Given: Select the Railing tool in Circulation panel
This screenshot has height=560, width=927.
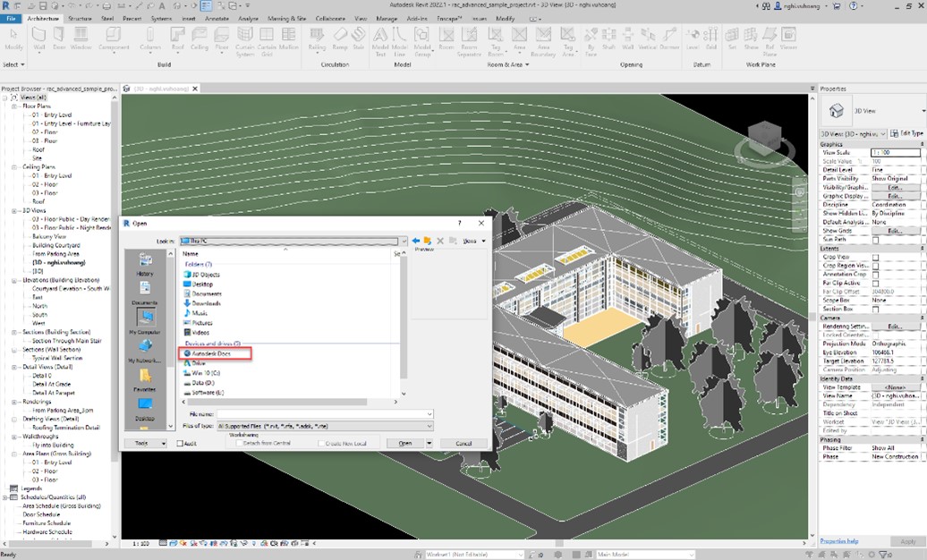Looking at the screenshot, I should tap(317, 38).
